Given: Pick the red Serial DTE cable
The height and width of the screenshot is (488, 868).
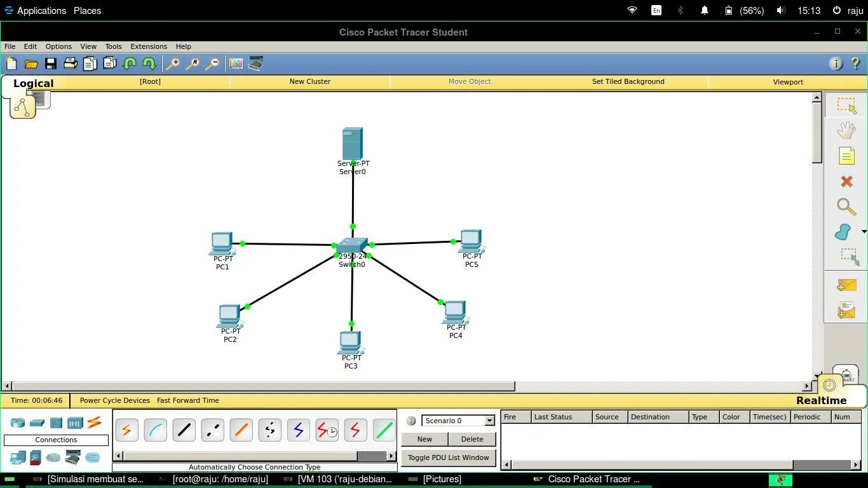Looking at the screenshot, I should pos(355,430).
